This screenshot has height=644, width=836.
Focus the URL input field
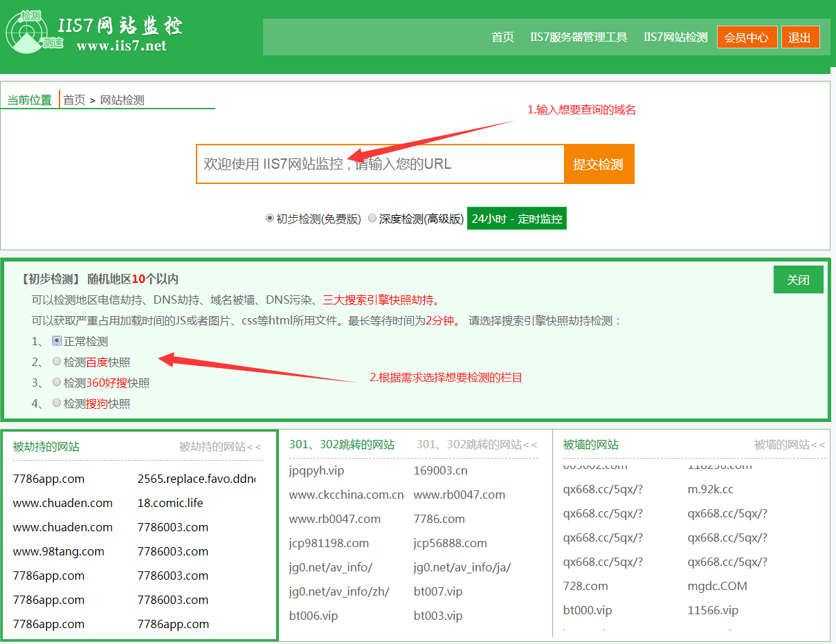(x=381, y=164)
